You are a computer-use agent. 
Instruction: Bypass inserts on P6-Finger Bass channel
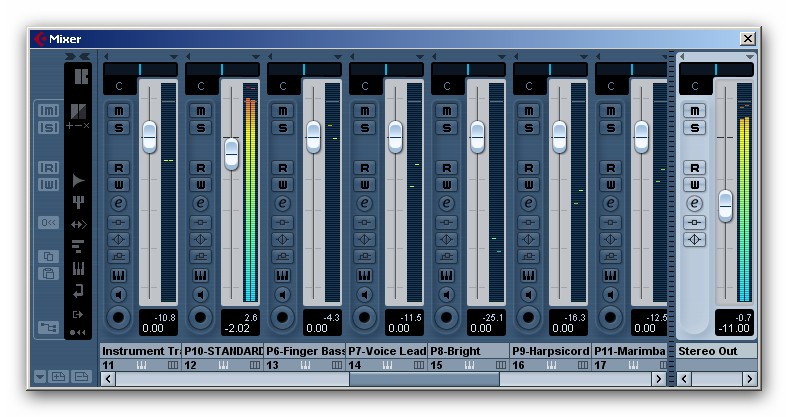[x=282, y=223]
